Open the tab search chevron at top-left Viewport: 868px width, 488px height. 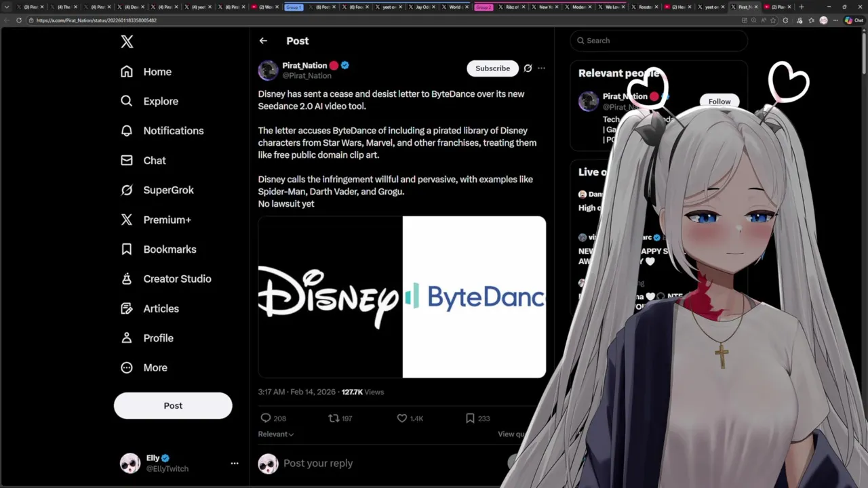pos(6,7)
